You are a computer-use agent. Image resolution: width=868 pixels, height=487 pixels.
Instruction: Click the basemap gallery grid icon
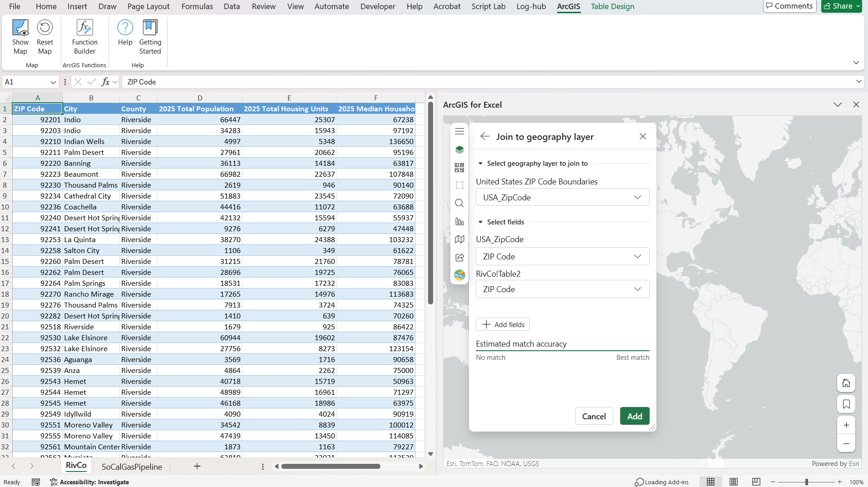[459, 168]
